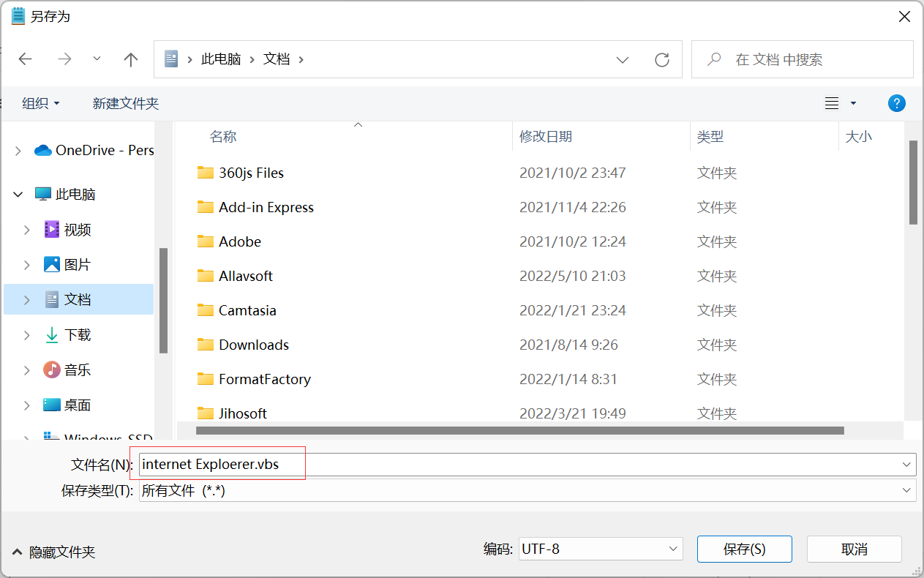Open the 组织 menu
Image resolution: width=924 pixels, height=578 pixels.
click(40, 104)
